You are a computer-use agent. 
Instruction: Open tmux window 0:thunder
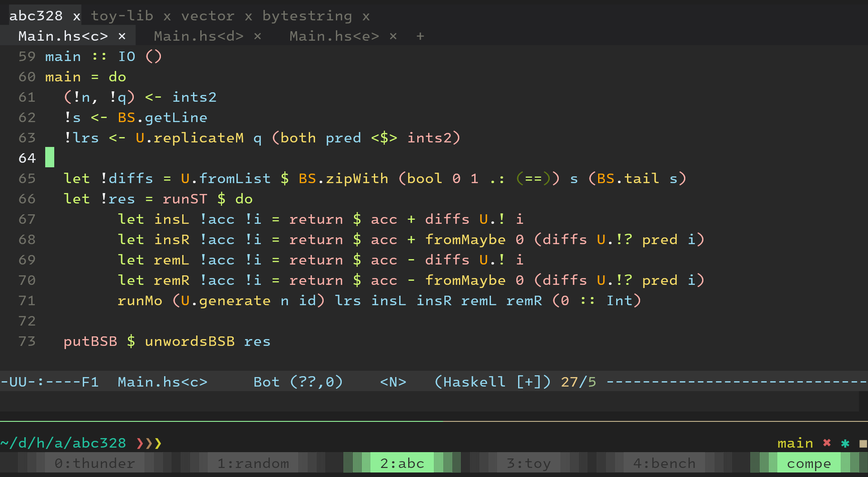[95, 463]
